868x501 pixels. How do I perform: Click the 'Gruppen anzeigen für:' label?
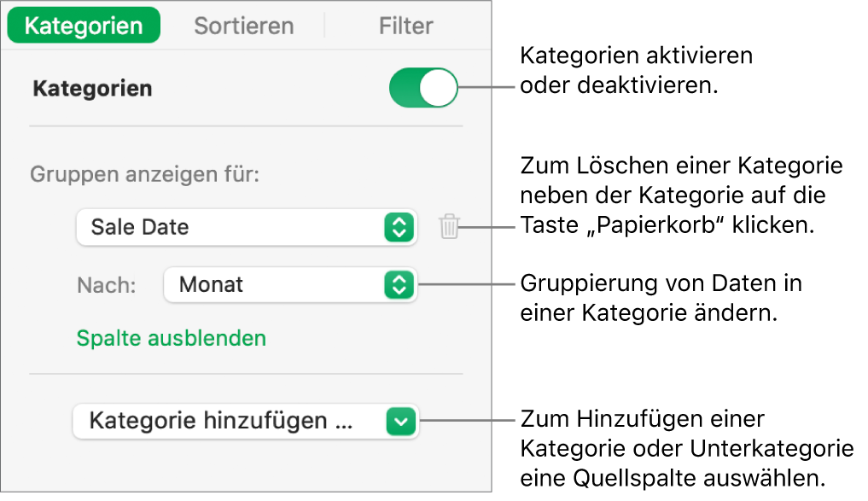coord(145,175)
